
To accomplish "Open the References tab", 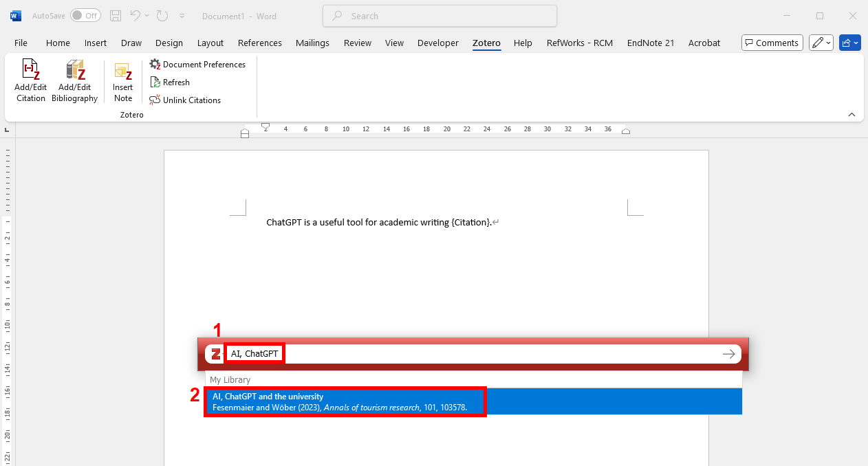I will (259, 43).
